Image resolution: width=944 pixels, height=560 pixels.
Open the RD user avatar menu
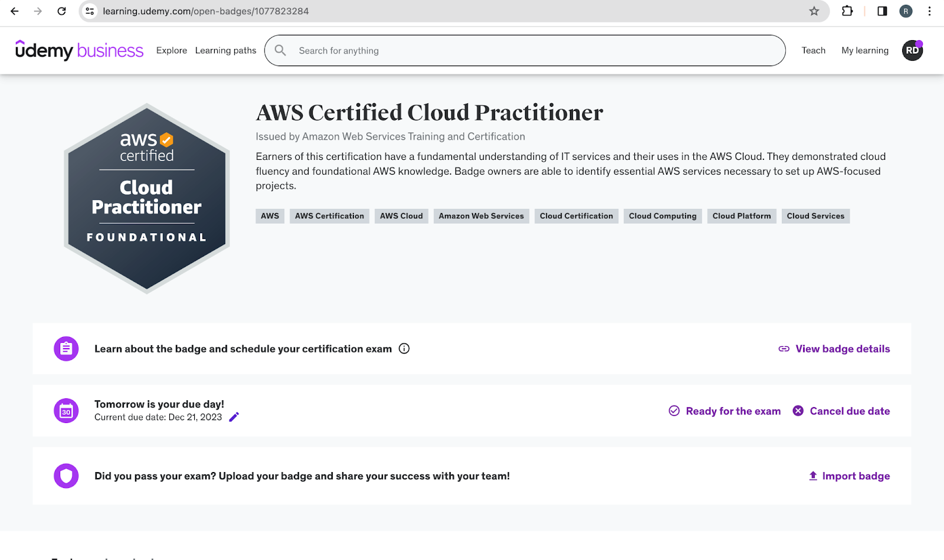click(912, 50)
